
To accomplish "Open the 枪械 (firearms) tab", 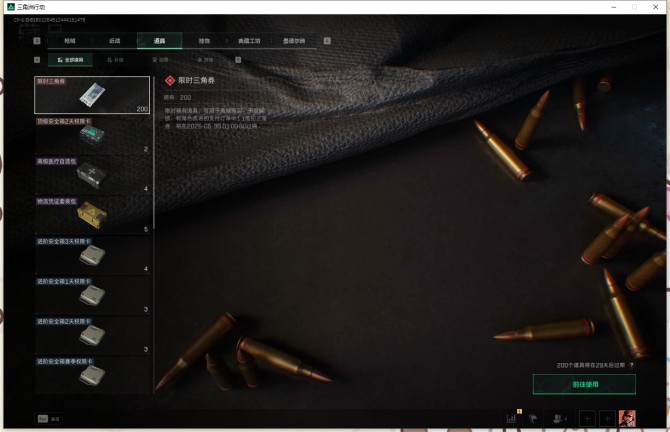I will tap(70, 41).
